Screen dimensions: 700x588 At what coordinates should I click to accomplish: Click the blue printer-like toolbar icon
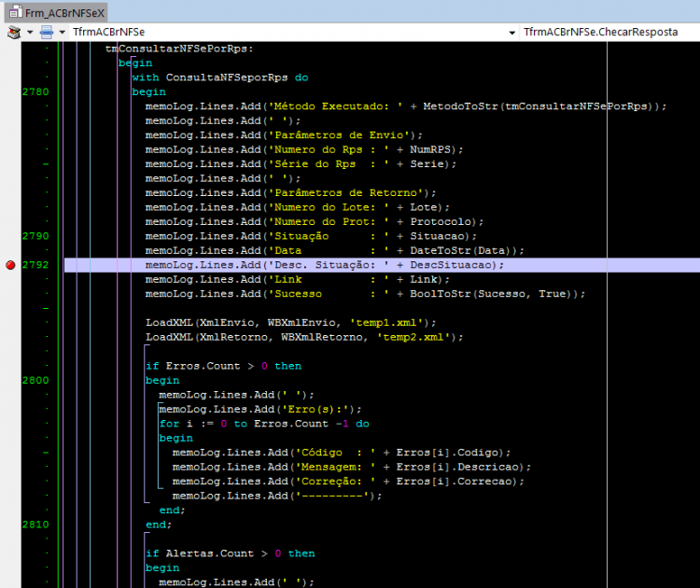click(47, 32)
